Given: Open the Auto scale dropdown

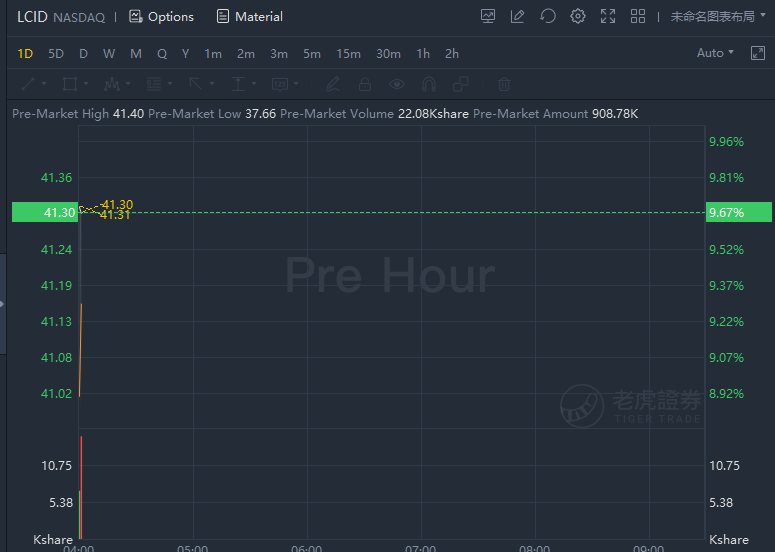Looking at the screenshot, I should click(715, 53).
